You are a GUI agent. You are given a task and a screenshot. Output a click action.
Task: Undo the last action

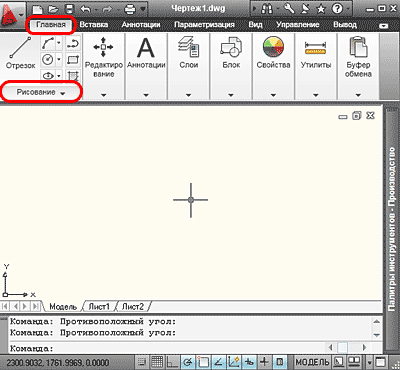pos(86,9)
